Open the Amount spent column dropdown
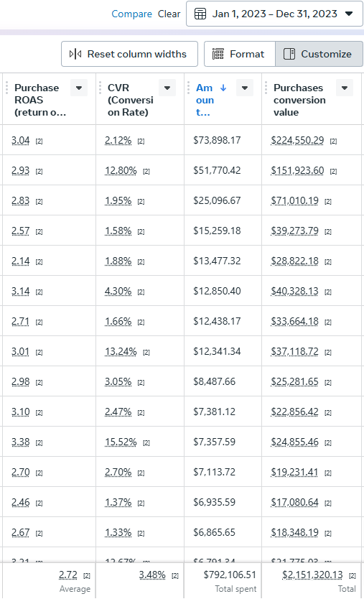364x604 pixels. [x=245, y=88]
